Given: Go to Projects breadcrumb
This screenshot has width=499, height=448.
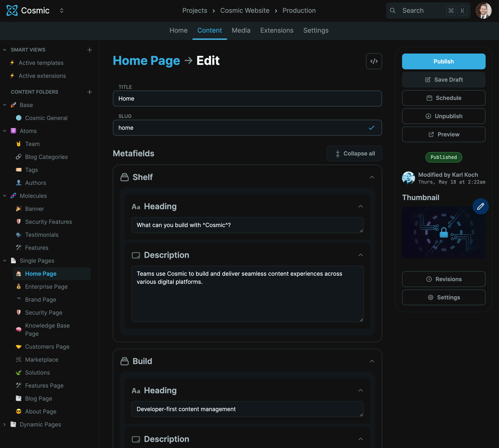Looking at the screenshot, I should point(195,10).
